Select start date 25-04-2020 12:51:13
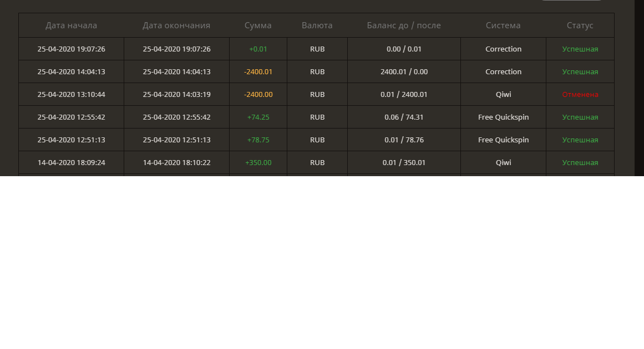Viewport: 644px width, 349px height. click(71, 140)
